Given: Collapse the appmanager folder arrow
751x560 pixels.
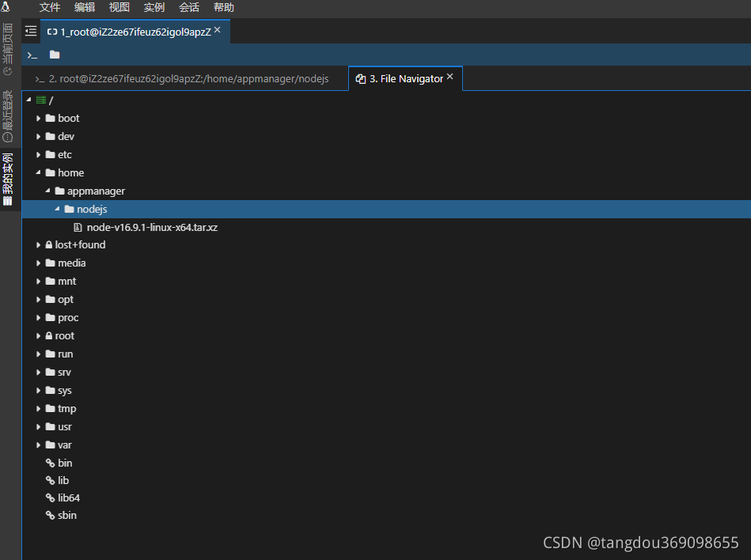Looking at the screenshot, I should click(48, 191).
